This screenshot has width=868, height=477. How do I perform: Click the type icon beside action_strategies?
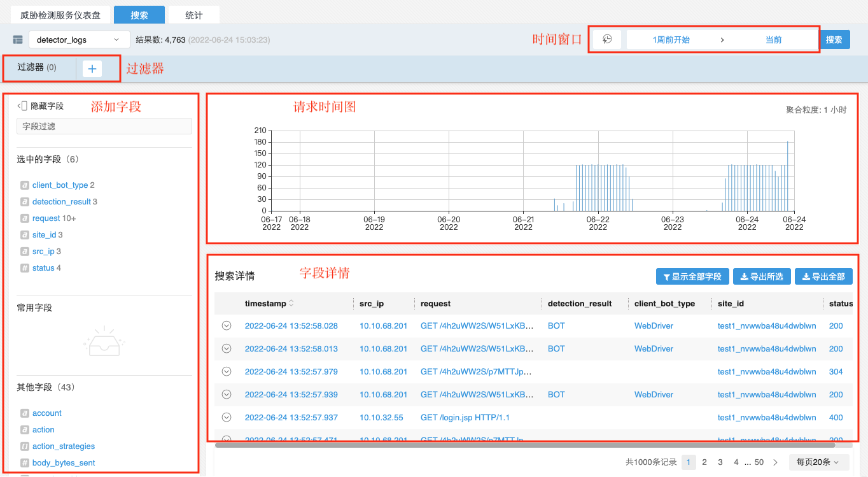(x=25, y=446)
